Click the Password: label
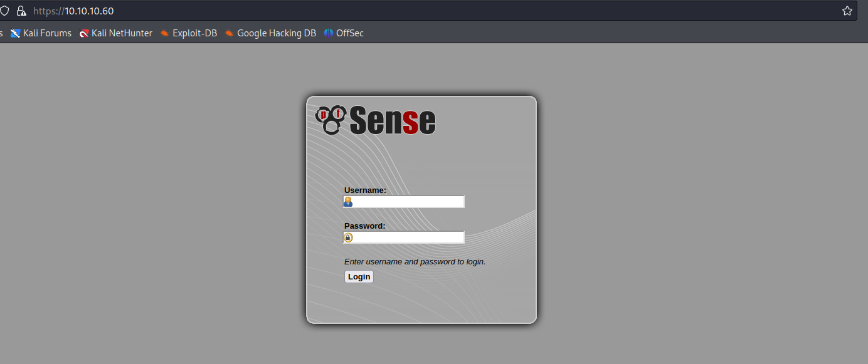868x364 pixels. coord(364,226)
